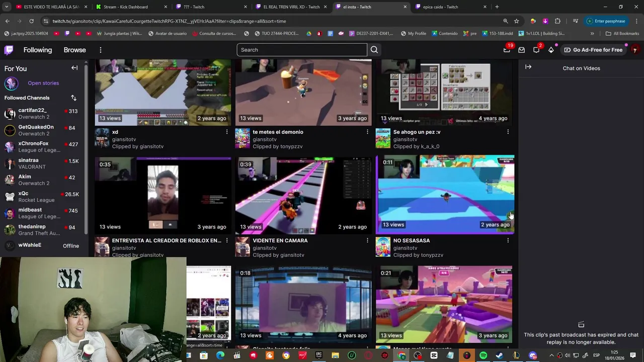Image resolution: width=644 pixels, height=362 pixels.
Task: Open options for NO SESASASA clip
Action: 508,240
